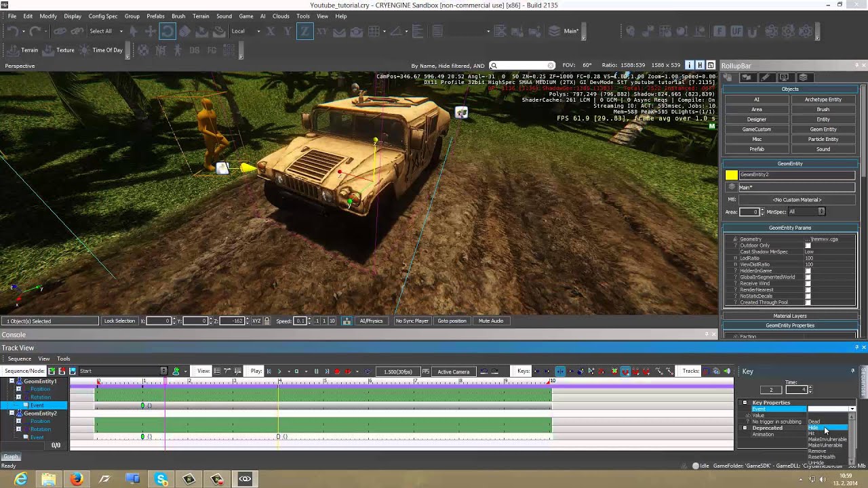Viewport: 868px width, 488px height.
Task: Click the Goto position button
Action: point(452,321)
